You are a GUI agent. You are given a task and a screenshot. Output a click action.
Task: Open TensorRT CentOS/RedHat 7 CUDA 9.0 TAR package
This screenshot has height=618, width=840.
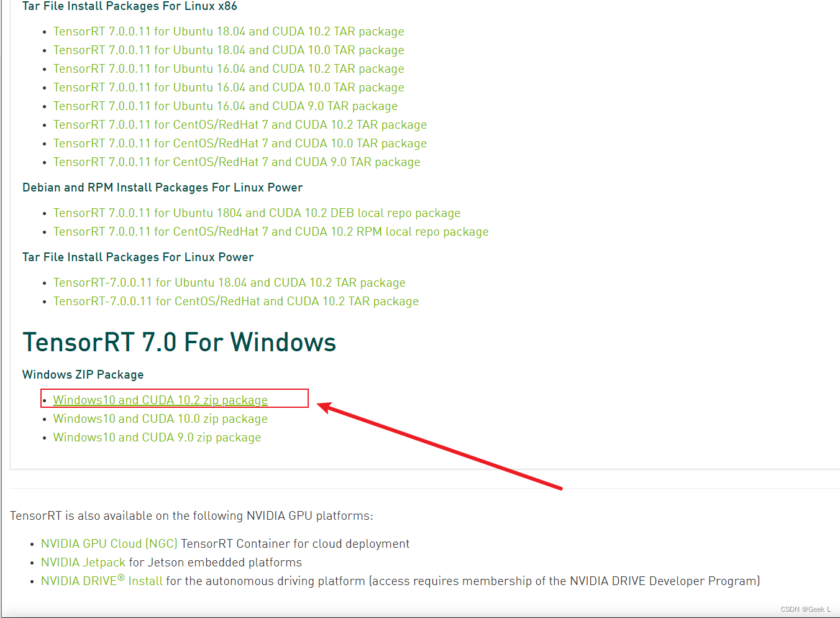(237, 162)
